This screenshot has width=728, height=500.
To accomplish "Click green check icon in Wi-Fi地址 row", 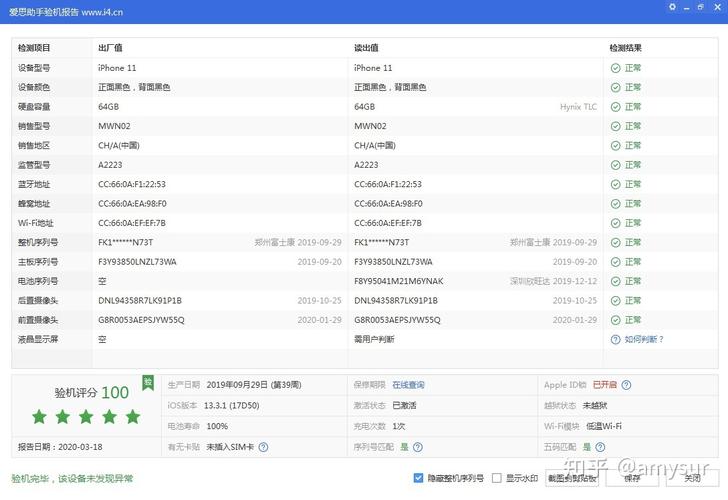I will [x=616, y=223].
